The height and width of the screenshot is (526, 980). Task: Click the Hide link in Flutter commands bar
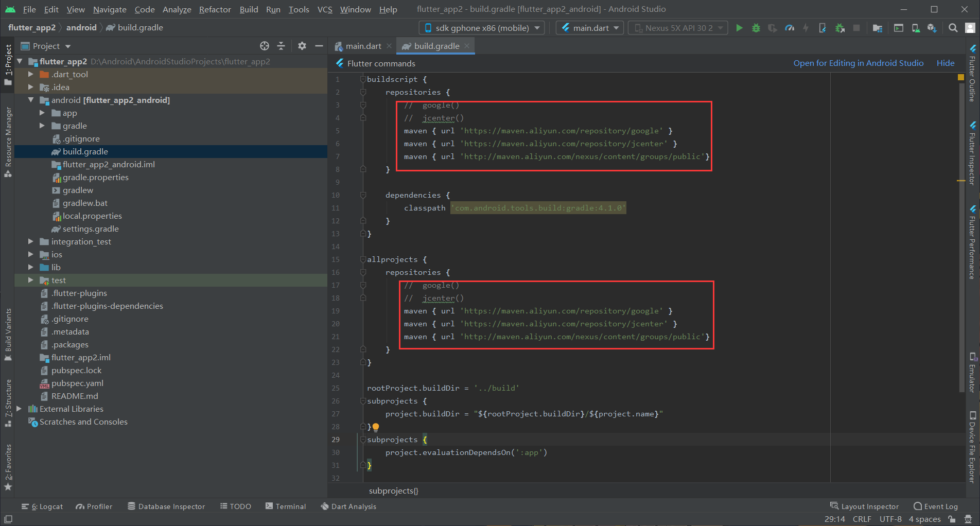[946, 63]
